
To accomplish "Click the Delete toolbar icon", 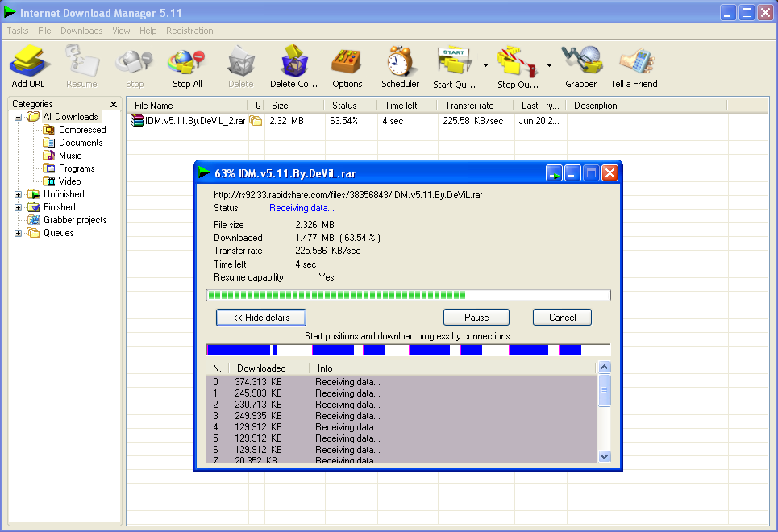I will coord(240,66).
